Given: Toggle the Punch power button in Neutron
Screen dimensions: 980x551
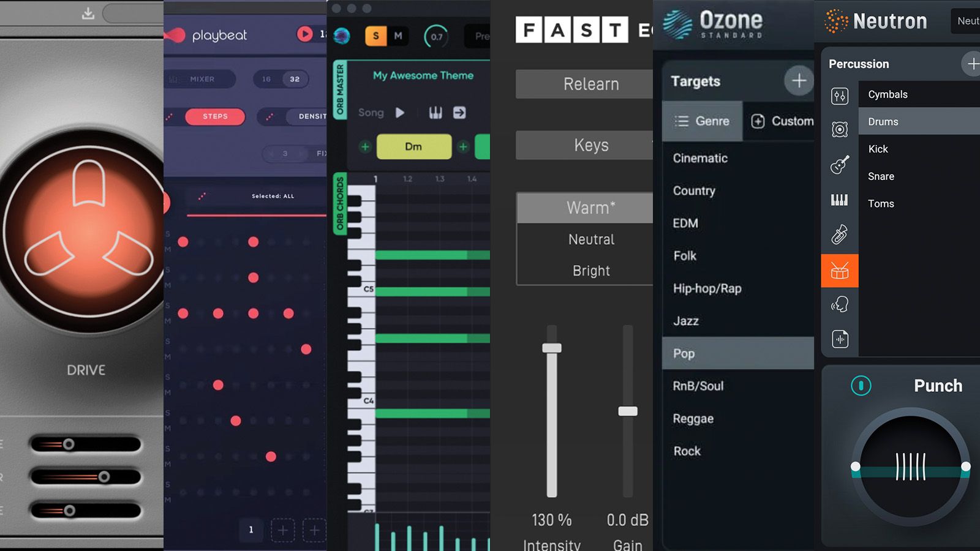Looking at the screenshot, I should 861,386.
